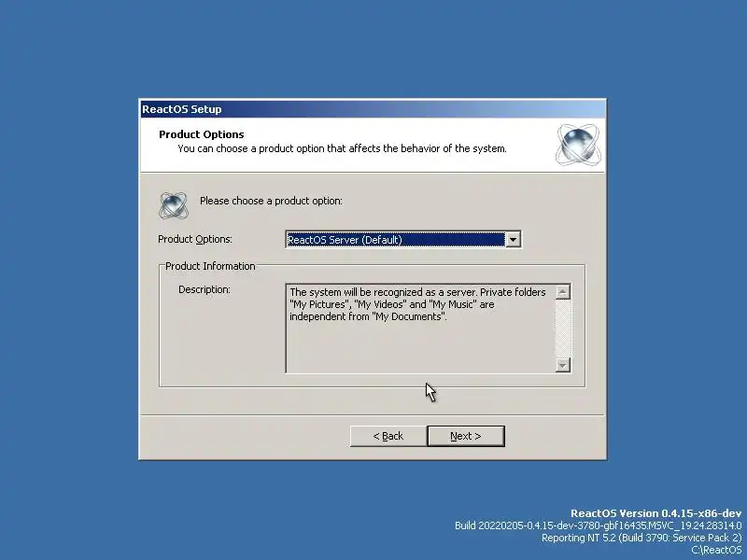Click the Reporting NT 5.2 text line

(641, 539)
